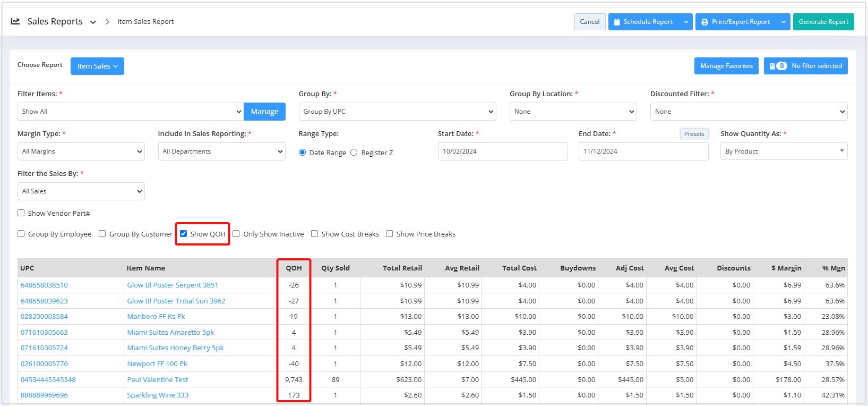This screenshot has width=868, height=406.
Task: Enable Only Show Inactive checkbox
Action: click(236, 234)
